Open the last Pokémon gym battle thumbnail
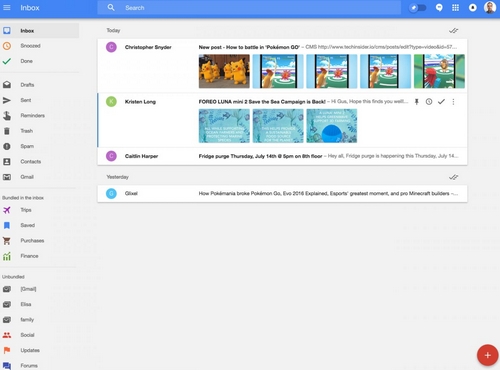Image resolution: width=500 pixels, height=370 pixels. 439,71
